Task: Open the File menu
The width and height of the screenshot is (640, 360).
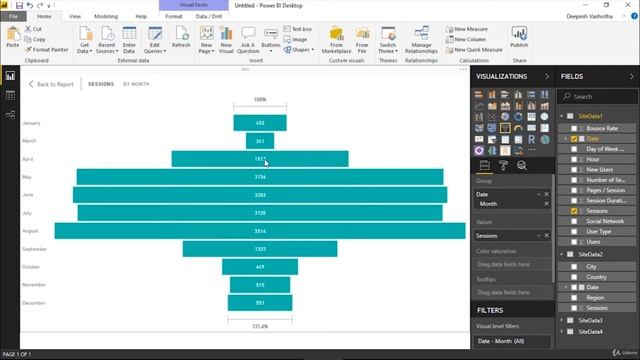Action: pyautogui.click(x=13, y=16)
